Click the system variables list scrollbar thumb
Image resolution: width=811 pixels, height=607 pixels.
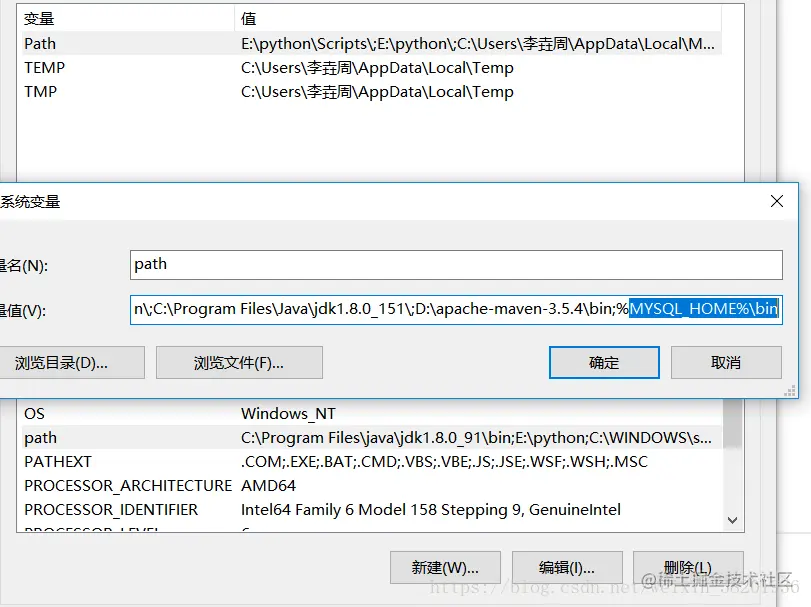[732, 423]
